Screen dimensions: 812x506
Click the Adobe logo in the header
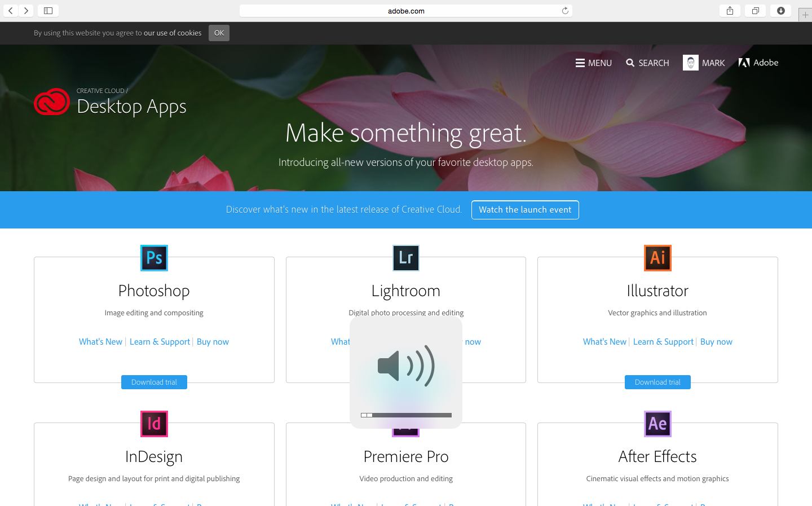tap(758, 63)
